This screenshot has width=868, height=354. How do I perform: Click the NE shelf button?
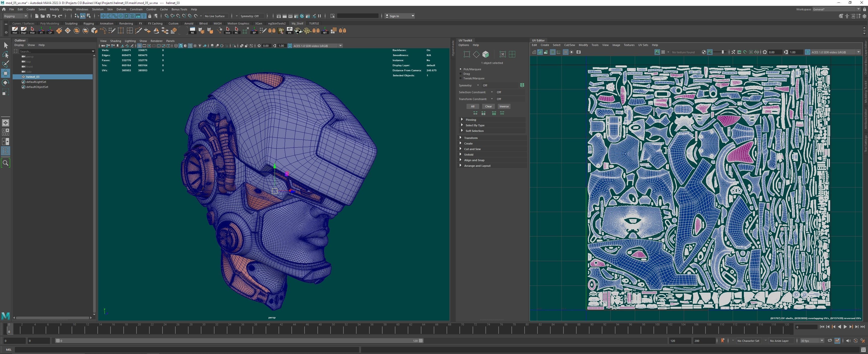tap(193, 31)
